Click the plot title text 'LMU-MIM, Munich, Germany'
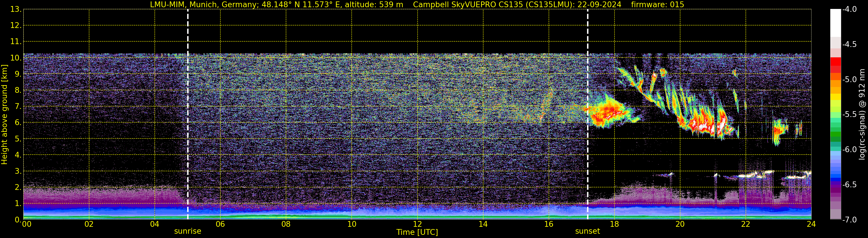Viewport: 868px width, 238px height. [204, 4]
